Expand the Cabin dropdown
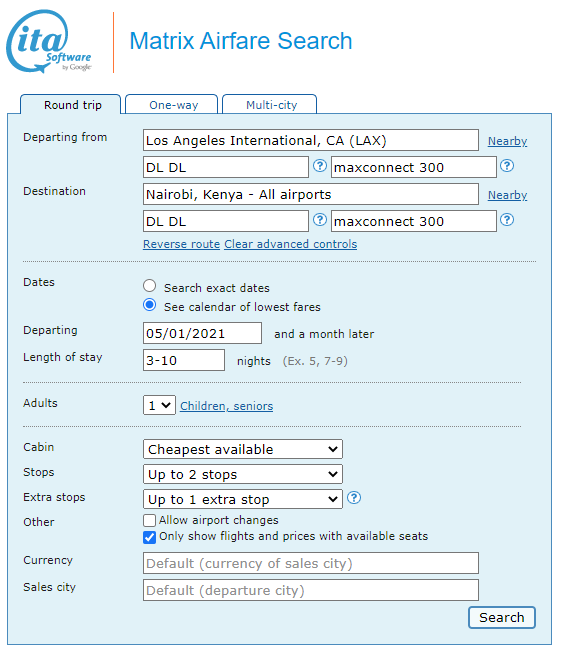 (x=243, y=449)
